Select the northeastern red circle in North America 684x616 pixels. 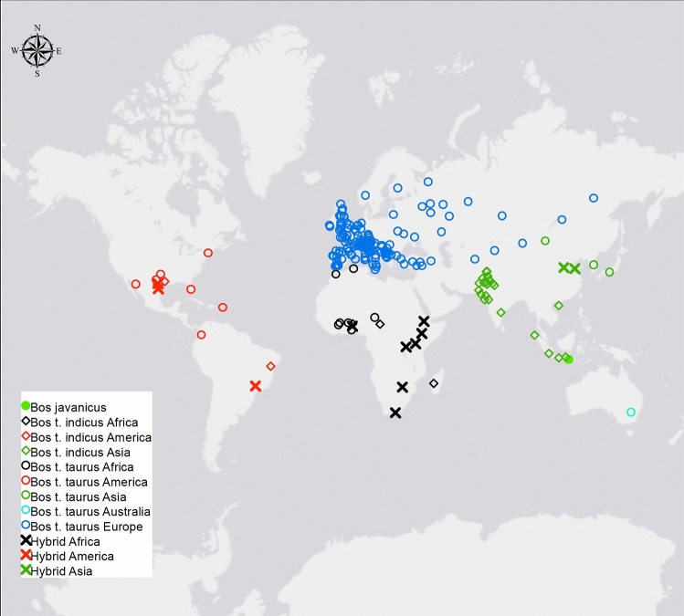[x=208, y=253]
